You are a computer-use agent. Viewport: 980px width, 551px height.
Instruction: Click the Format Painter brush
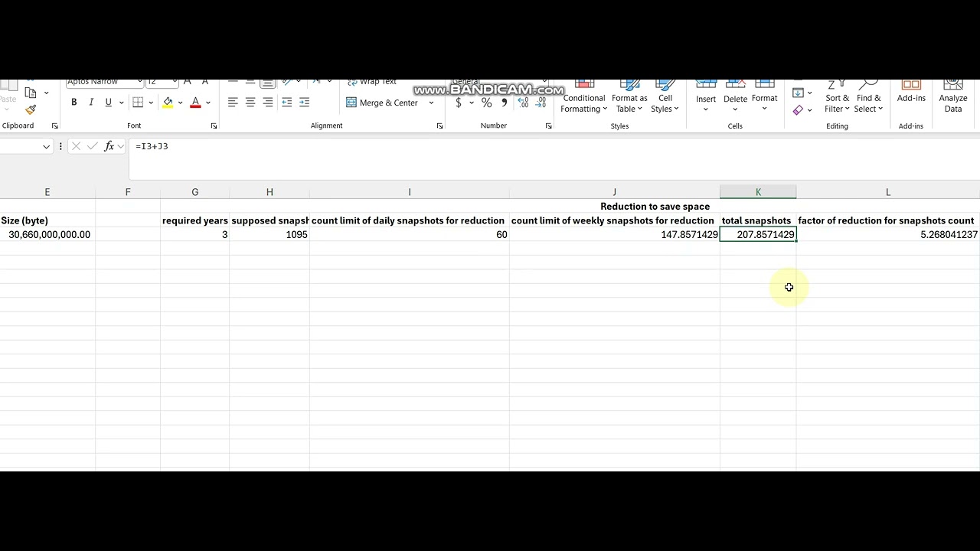pyautogui.click(x=31, y=109)
